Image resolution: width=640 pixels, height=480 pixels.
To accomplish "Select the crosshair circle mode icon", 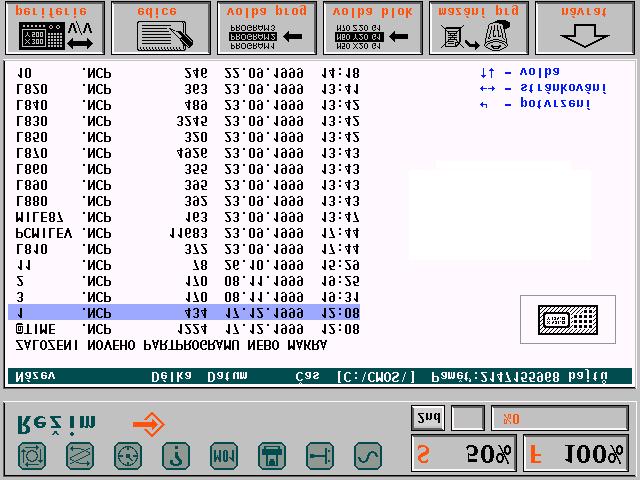I will (128, 456).
